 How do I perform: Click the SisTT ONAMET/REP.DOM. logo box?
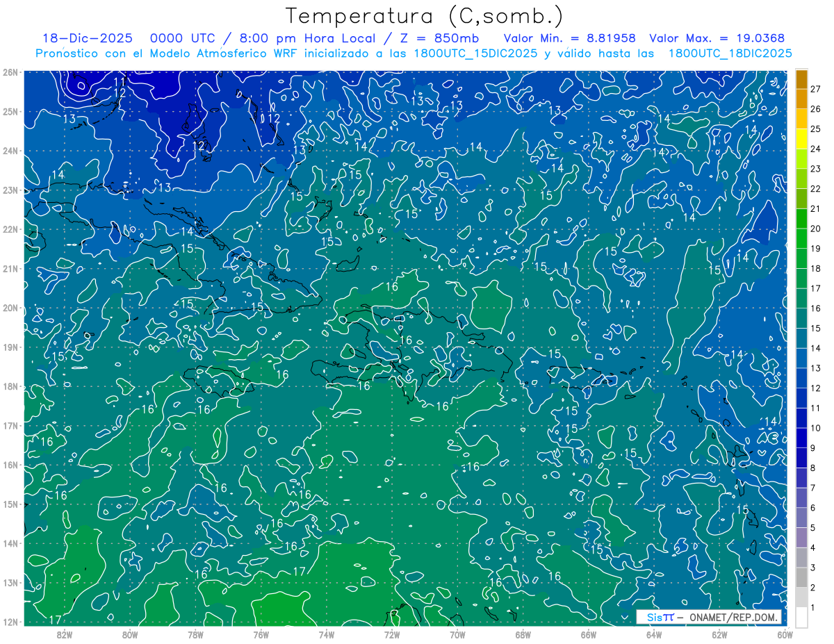click(x=708, y=616)
